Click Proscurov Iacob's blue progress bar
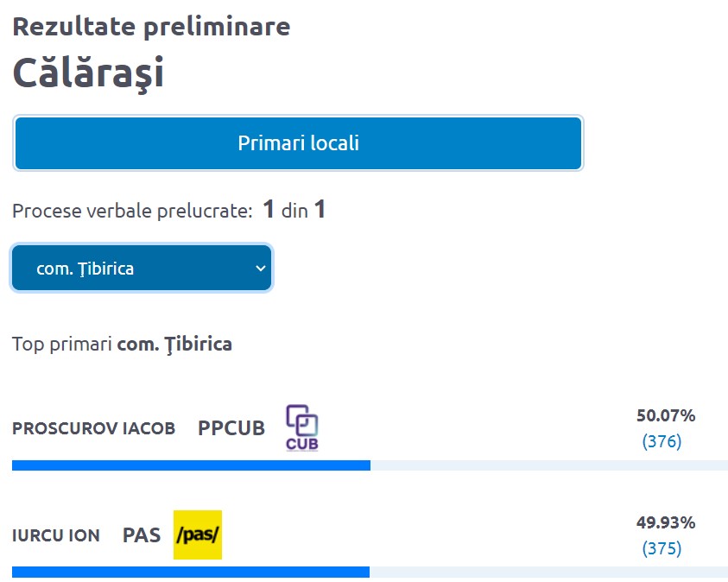The width and height of the screenshot is (728, 582). point(192,465)
